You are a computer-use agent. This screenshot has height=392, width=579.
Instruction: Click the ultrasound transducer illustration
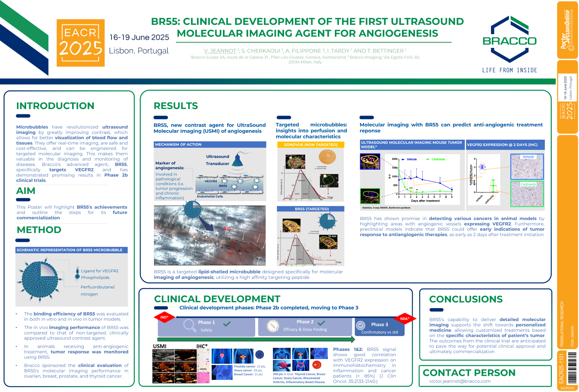238,160
